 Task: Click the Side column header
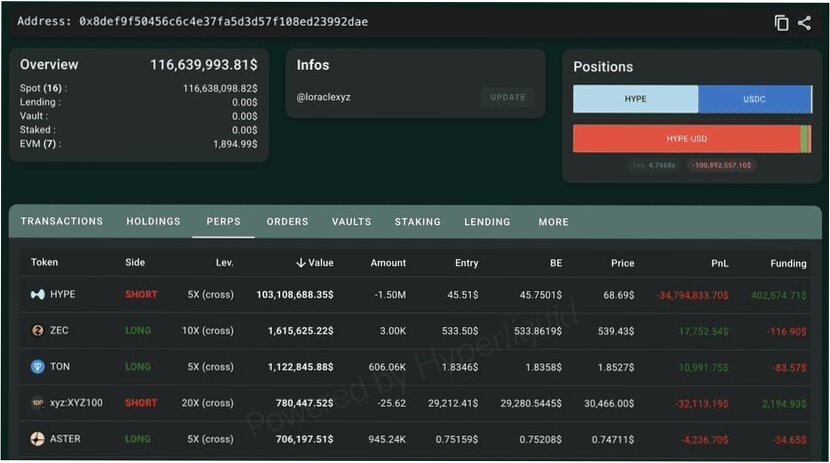point(135,262)
